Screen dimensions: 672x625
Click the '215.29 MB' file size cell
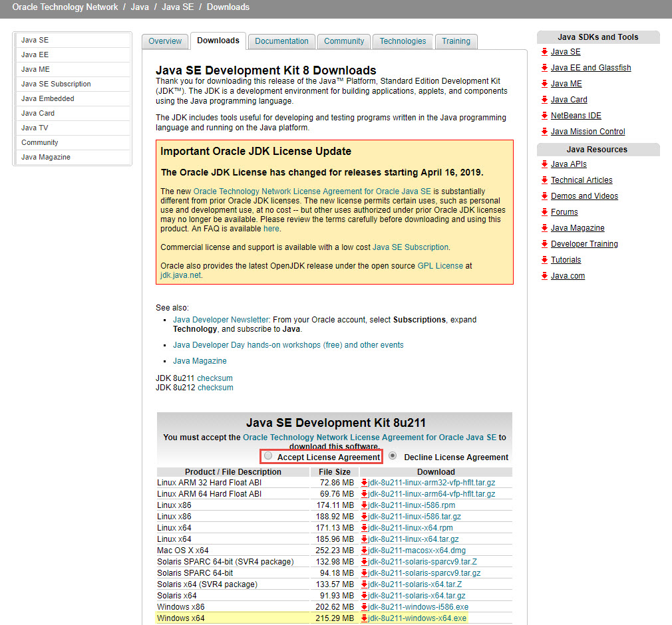click(335, 618)
